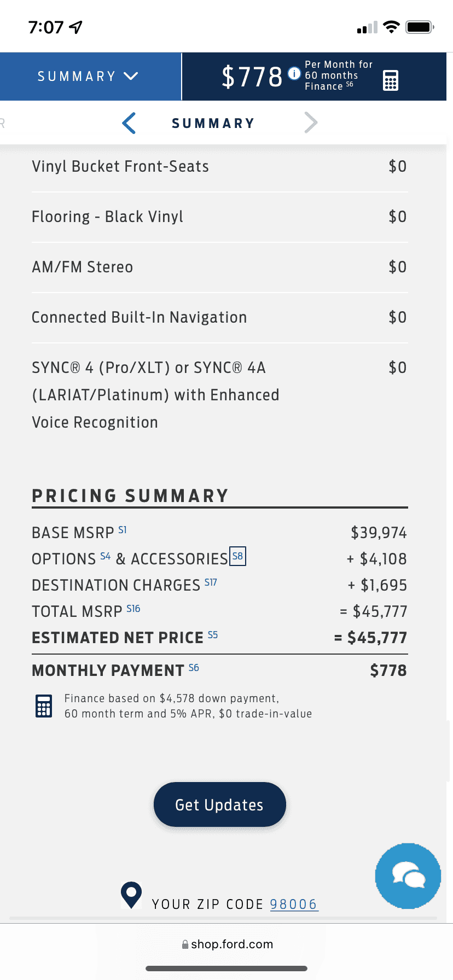Tap the location pin icon
This screenshot has height=980, width=453.
point(131,895)
